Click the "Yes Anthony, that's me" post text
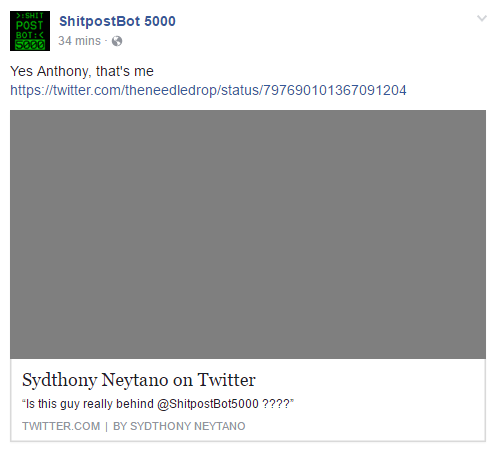Image resolution: width=497 pixels, height=455 pixels. coord(82,71)
